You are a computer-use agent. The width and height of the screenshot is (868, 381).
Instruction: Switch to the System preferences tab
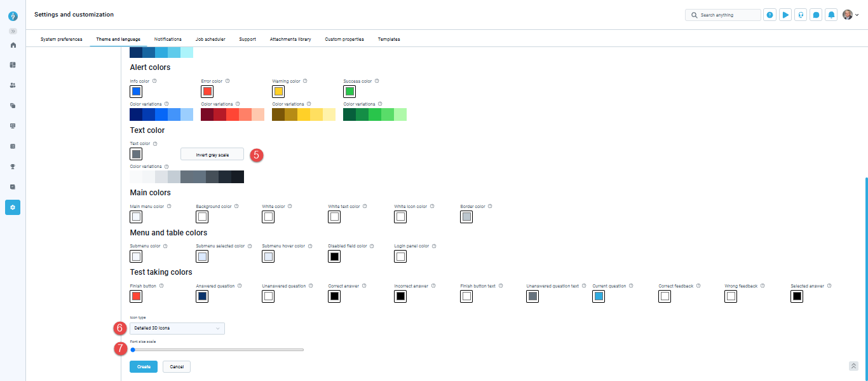click(61, 39)
